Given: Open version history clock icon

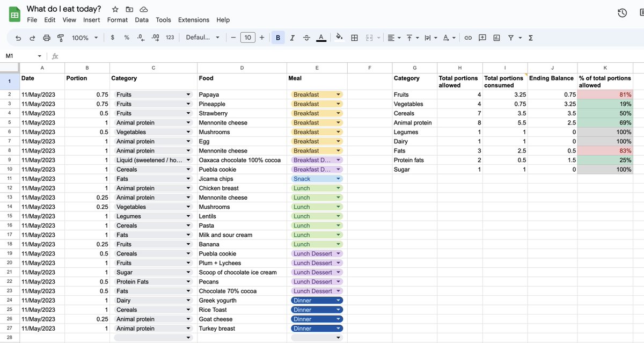Looking at the screenshot, I should [x=622, y=13].
